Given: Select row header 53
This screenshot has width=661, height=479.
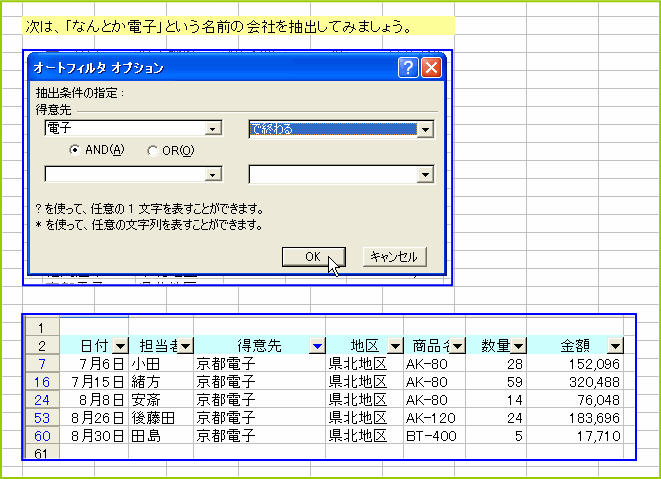Looking at the screenshot, I should (42, 417).
